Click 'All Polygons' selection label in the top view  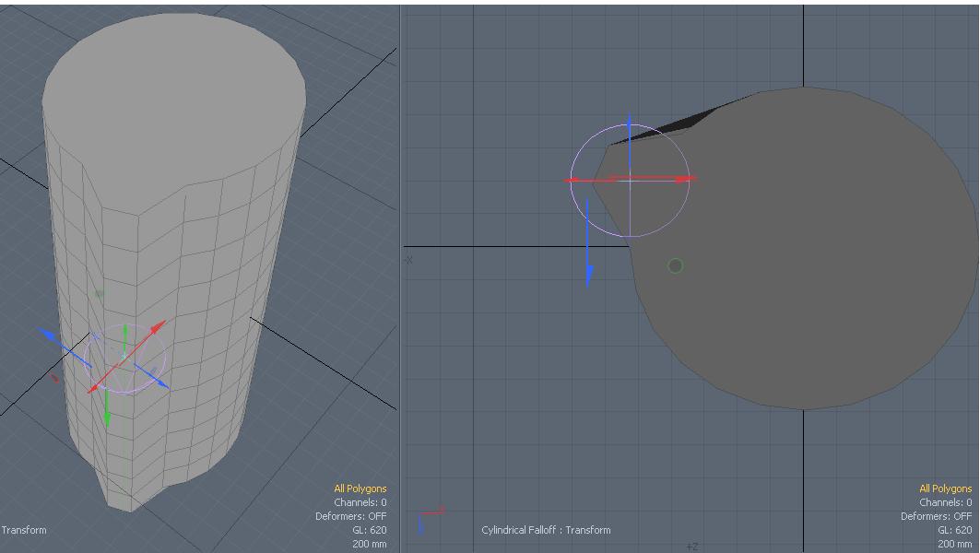pos(945,488)
